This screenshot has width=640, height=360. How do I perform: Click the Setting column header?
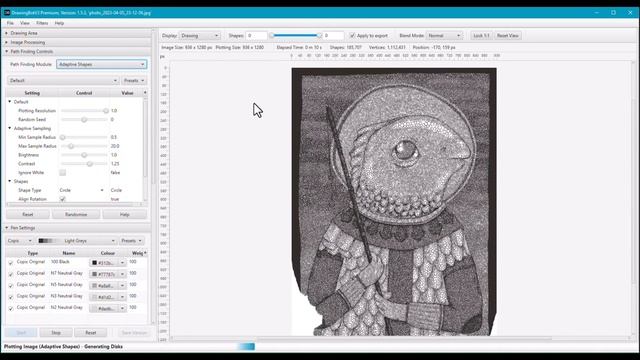point(32,93)
